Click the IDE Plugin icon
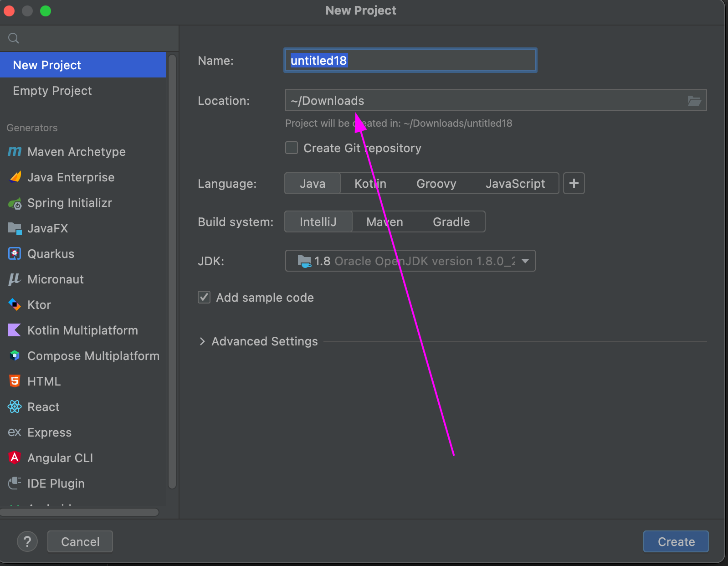The height and width of the screenshot is (566, 728). pos(15,483)
